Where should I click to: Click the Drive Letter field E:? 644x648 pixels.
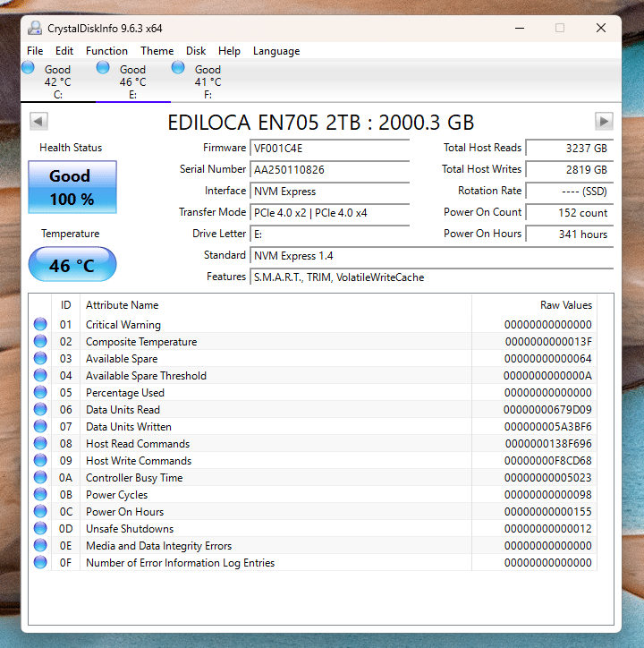(x=330, y=234)
